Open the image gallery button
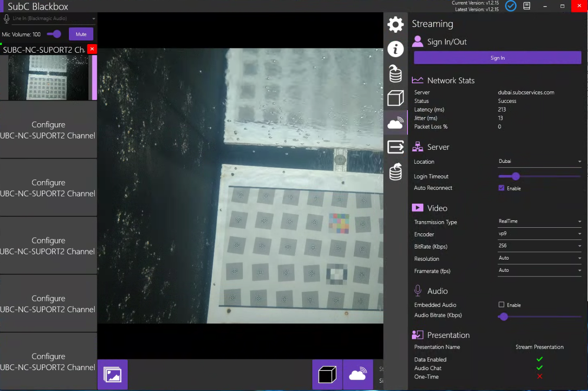The height and width of the screenshot is (391, 588). tap(112, 374)
